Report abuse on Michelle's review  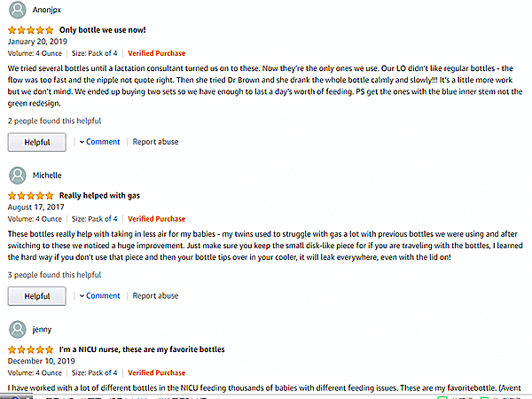(155, 296)
